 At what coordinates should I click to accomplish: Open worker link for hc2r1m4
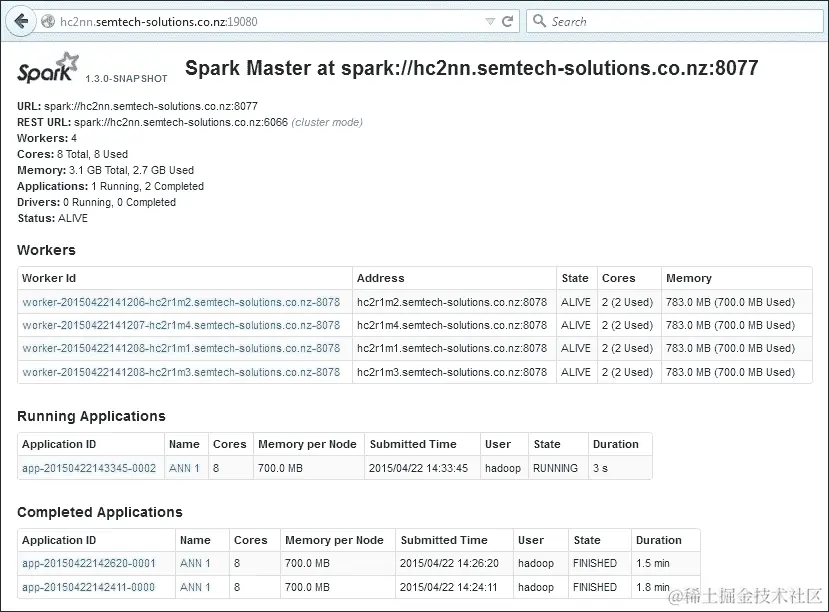click(x=181, y=325)
